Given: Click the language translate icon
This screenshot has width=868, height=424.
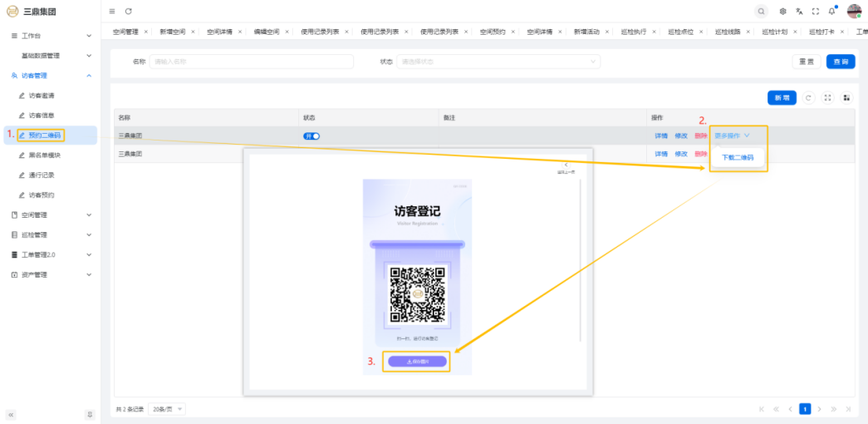Looking at the screenshot, I should pyautogui.click(x=799, y=11).
